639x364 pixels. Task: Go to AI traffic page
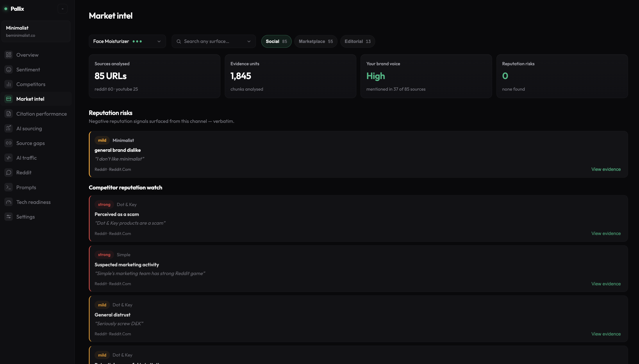click(36, 158)
